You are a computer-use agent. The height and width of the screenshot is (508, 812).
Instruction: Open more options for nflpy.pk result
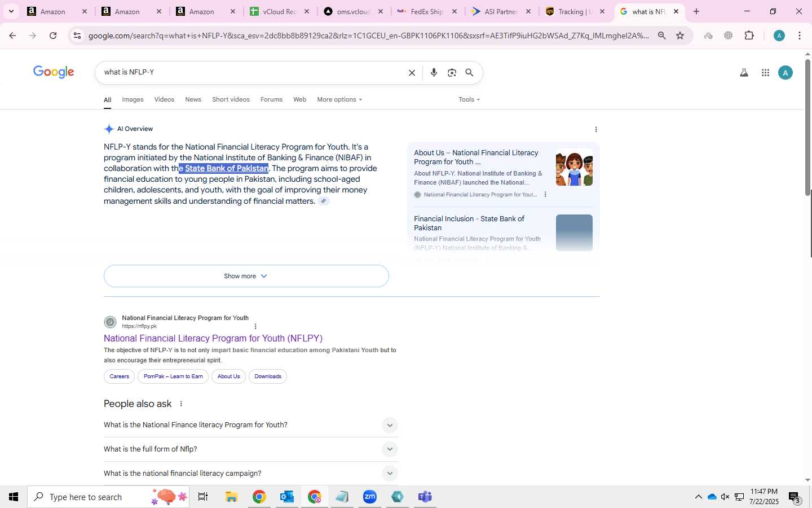tap(255, 326)
